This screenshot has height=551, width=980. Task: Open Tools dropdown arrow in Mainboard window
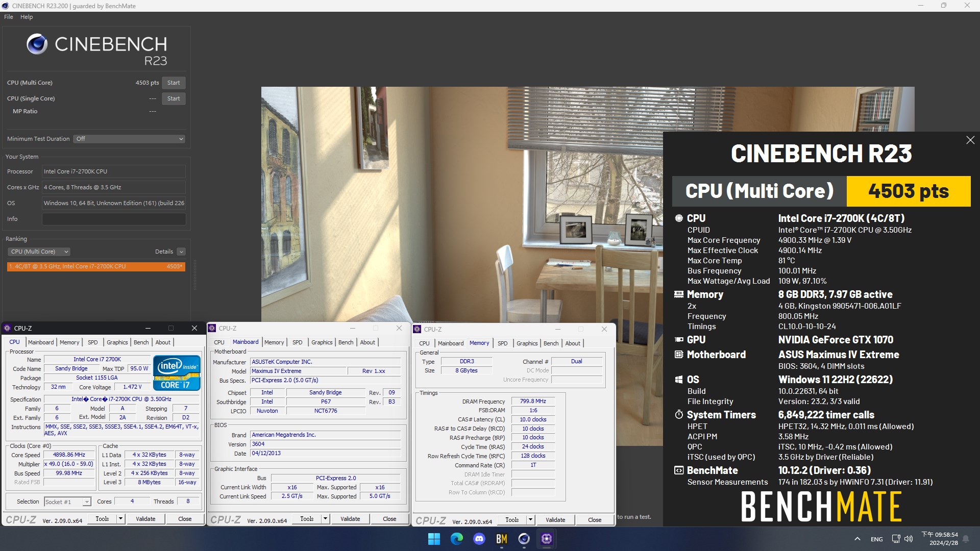click(x=325, y=519)
